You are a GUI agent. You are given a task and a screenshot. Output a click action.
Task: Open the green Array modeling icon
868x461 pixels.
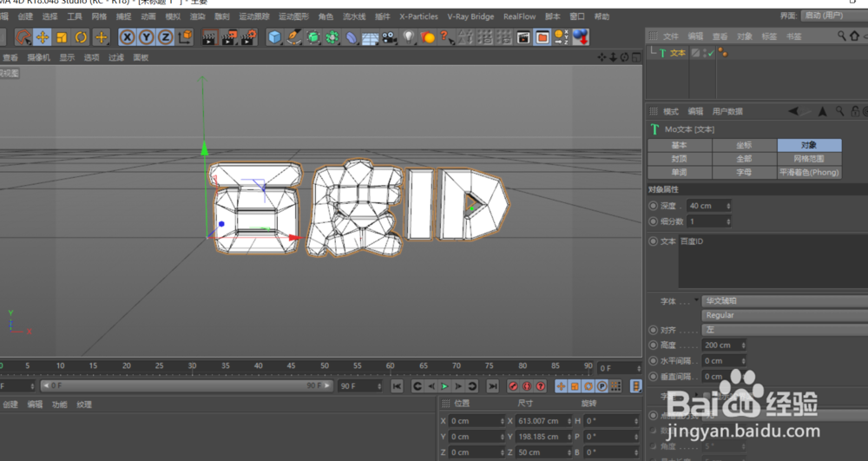[332, 37]
